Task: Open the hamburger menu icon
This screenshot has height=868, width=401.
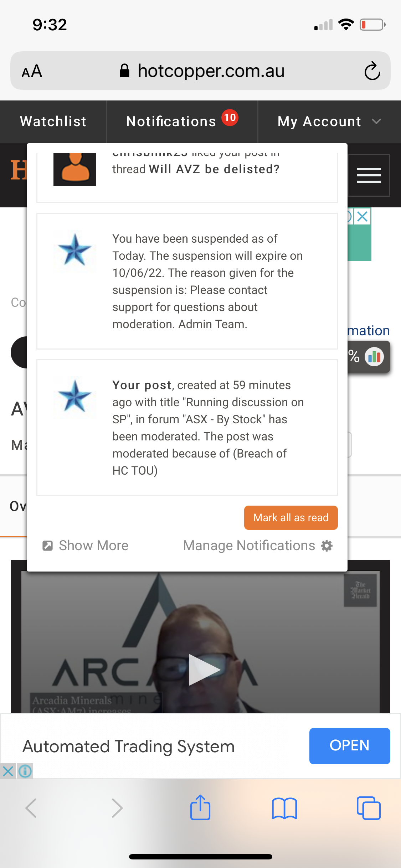Action: pos(369,175)
